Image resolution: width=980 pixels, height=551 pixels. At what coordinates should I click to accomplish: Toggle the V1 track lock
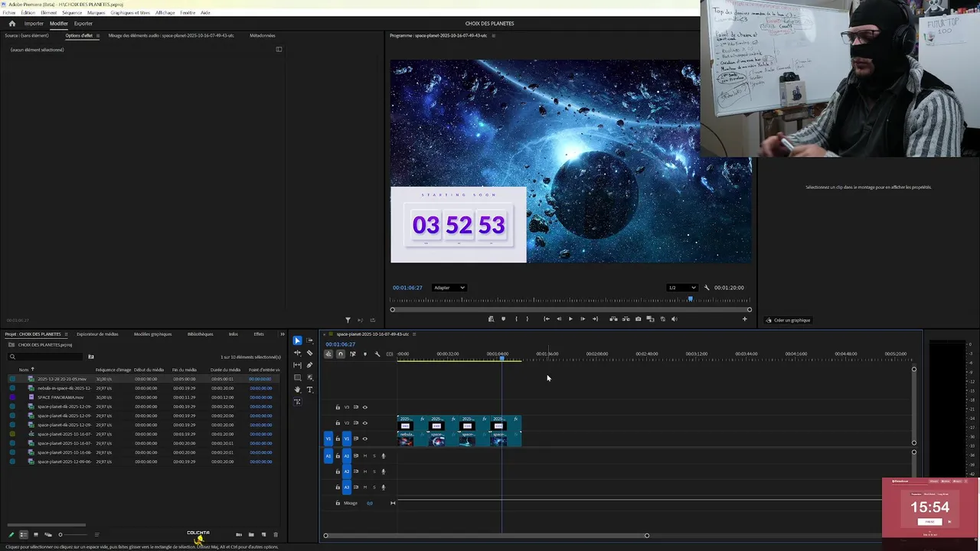[x=338, y=439]
